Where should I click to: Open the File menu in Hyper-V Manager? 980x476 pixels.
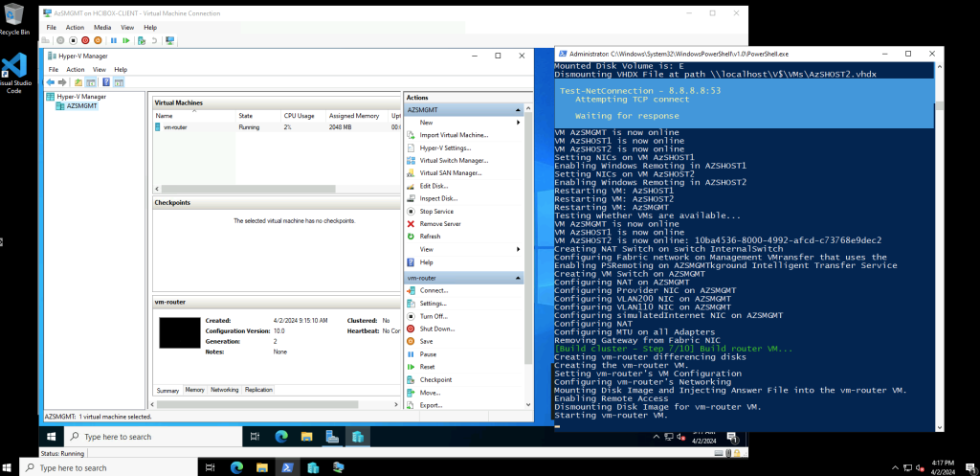click(x=54, y=69)
